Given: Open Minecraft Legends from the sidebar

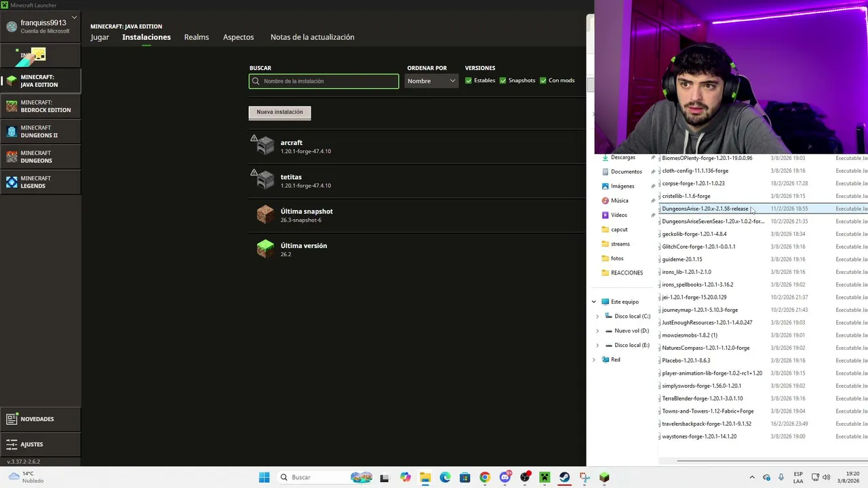Looking at the screenshot, I should coord(40,182).
